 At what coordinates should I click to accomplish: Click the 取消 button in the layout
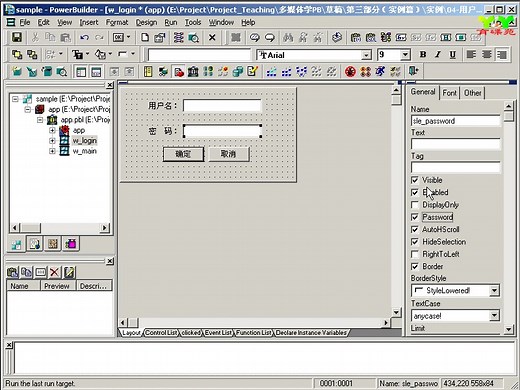[229, 154]
